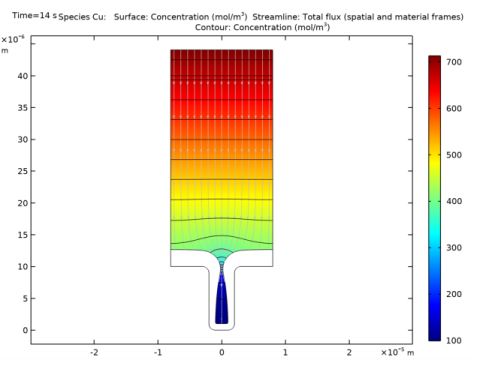Click the 100 legend value
This screenshot has height=369, width=489.
tap(454, 340)
